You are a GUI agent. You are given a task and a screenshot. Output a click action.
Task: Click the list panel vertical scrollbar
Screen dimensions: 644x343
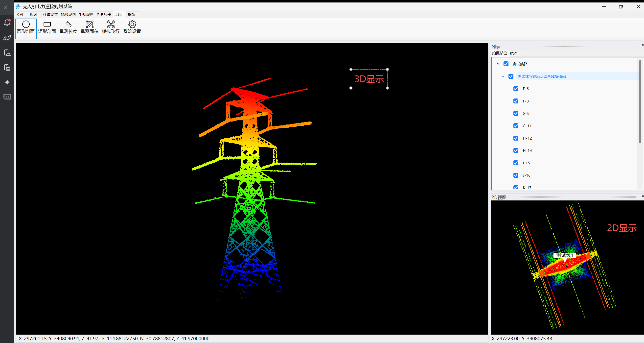[640, 101]
